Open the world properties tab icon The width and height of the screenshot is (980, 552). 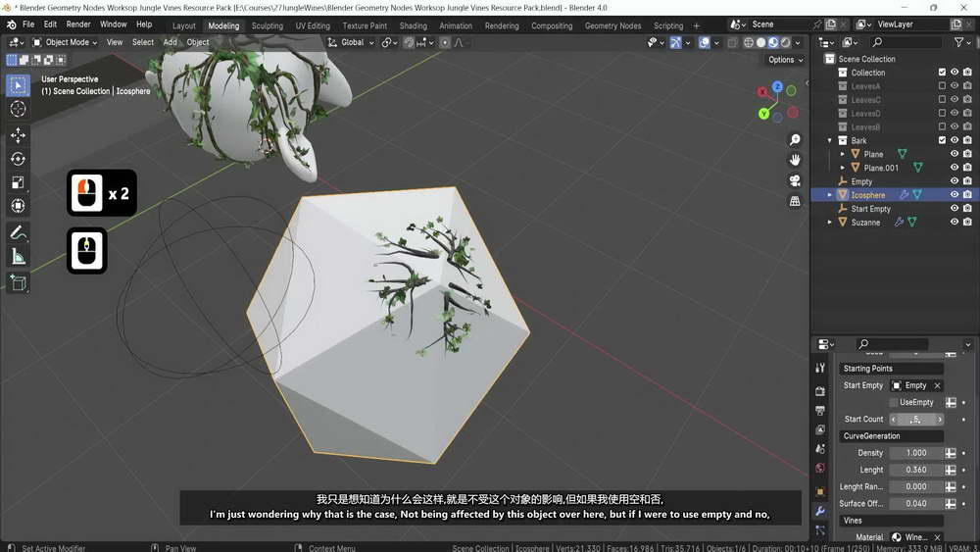point(820,469)
